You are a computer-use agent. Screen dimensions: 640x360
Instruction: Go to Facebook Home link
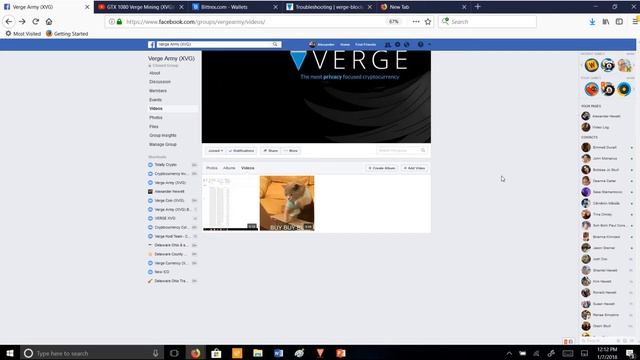(345, 44)
